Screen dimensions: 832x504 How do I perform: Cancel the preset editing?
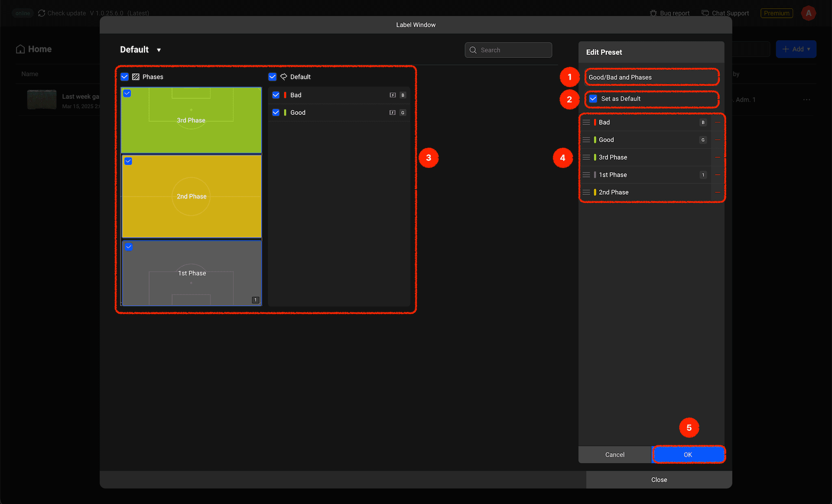click(614, 455)
